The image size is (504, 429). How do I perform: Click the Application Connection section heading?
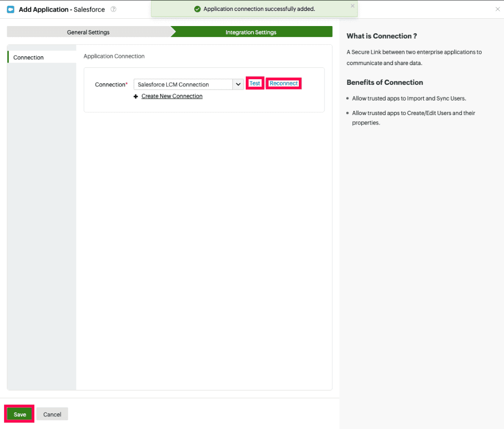point(114,56)
